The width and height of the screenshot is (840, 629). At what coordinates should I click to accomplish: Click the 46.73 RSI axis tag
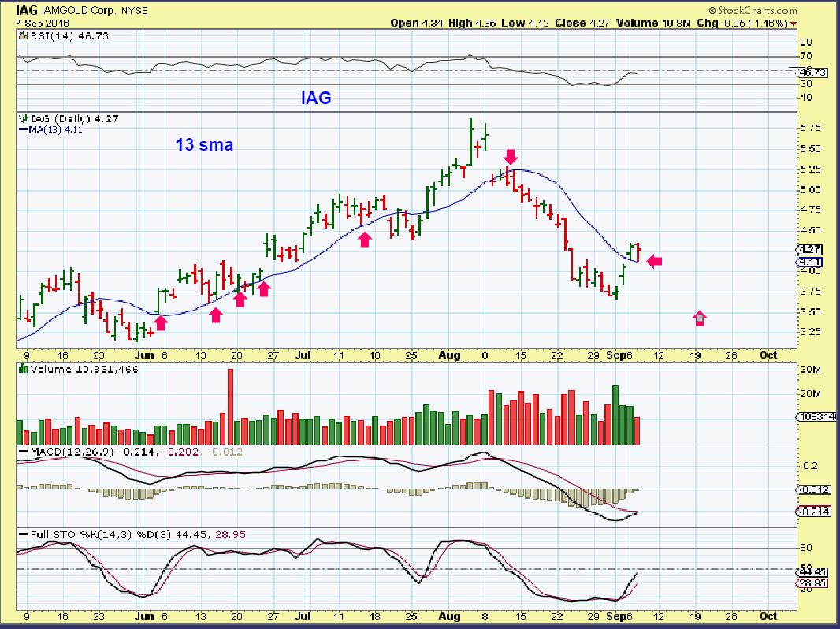[812, 73]
